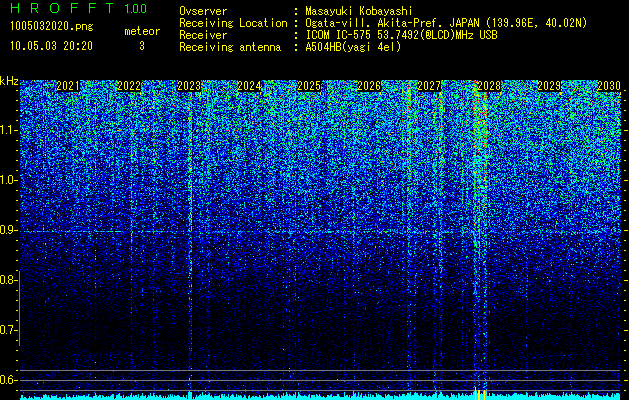Viewport: 629px width, 400px height.
Task: Click the 0.8 frequency axis label
Action: click(x=8, y=280)
